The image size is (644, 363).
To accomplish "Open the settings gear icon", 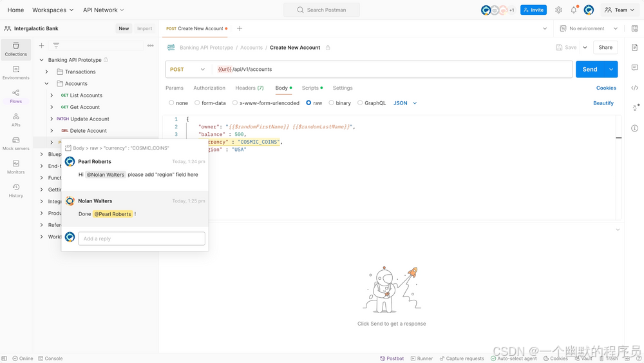I will pyautogui.click(x=558, y=10).
